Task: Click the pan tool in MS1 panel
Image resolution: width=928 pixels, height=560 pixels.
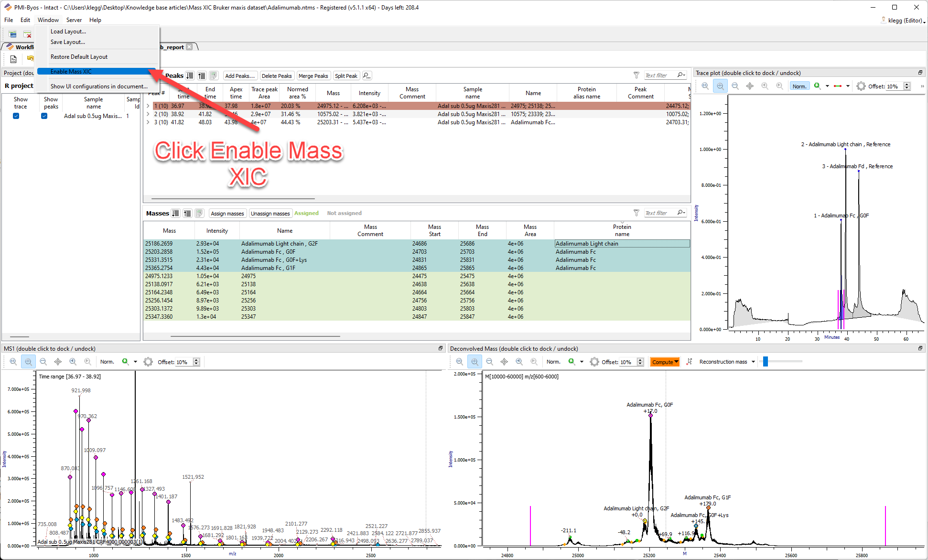Action: pos(58,362)
